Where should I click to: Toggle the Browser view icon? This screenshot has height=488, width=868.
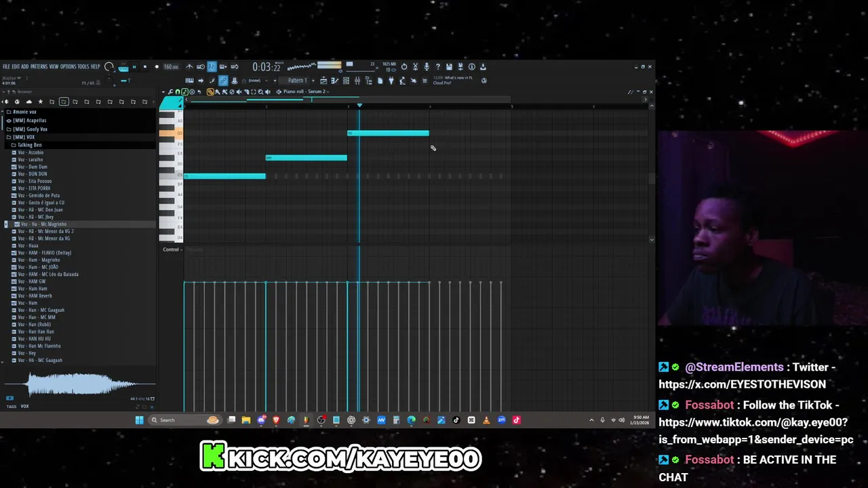pyautogui.click(x=369, y=80)
